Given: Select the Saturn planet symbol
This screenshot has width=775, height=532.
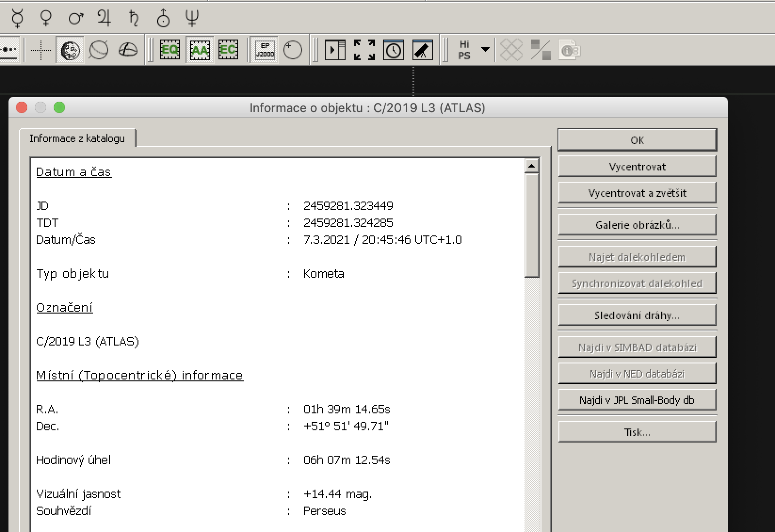Looking at the screenshot, I should tap(134, 18).
